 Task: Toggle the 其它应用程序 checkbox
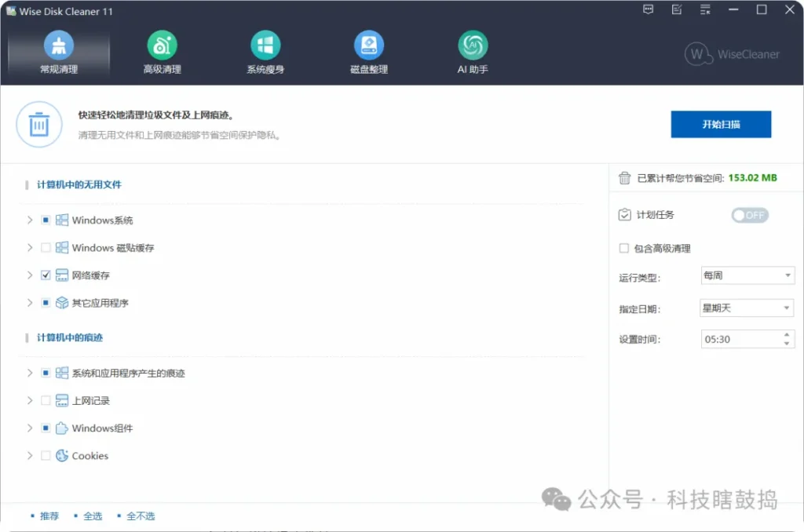tap(46, 303)
